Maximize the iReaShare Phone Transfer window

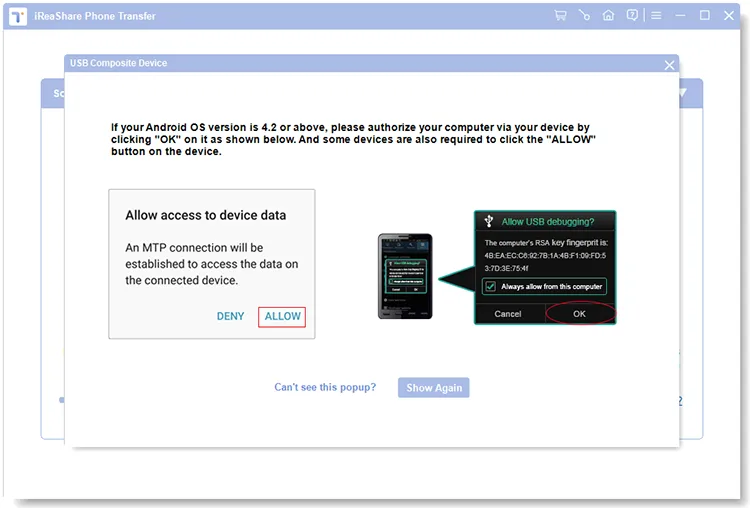(x=705, y=15)
